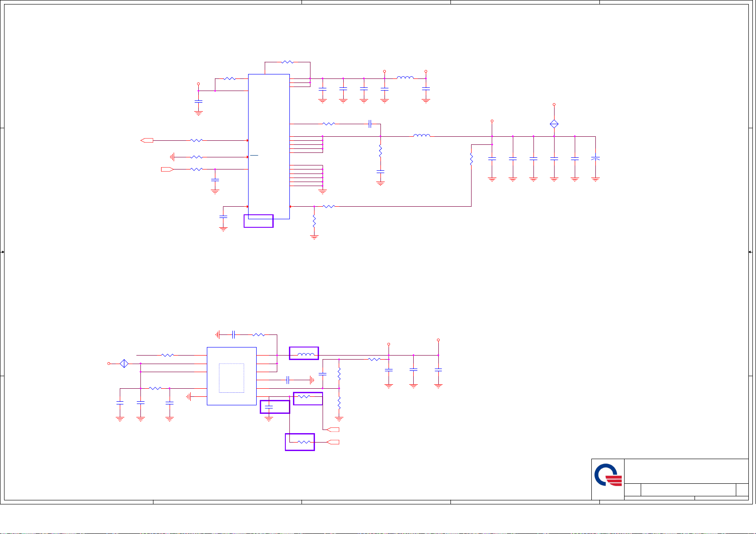
Task: Select the inductor on the upper IC main output line
Action: pos(422,135)
